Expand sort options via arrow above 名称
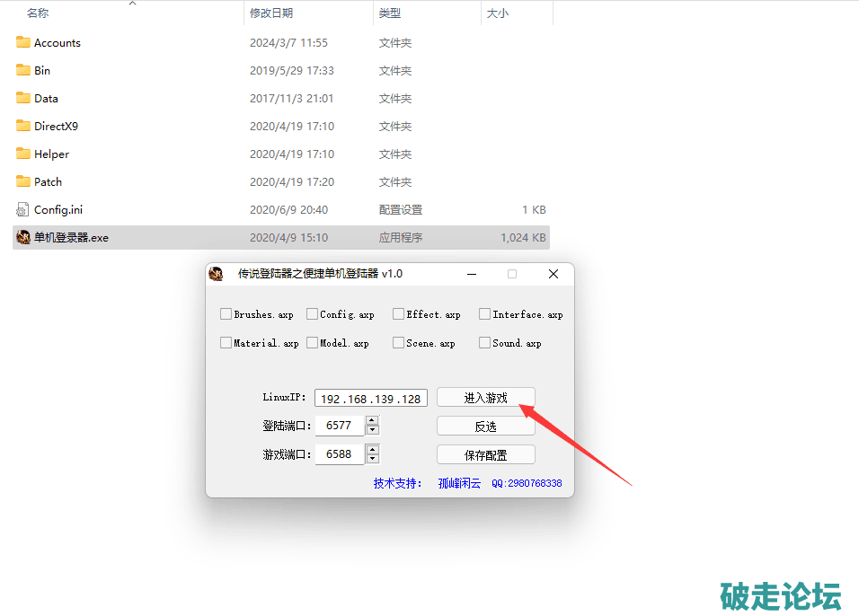This screenshot has height=616, width=859. click(132, 4)
